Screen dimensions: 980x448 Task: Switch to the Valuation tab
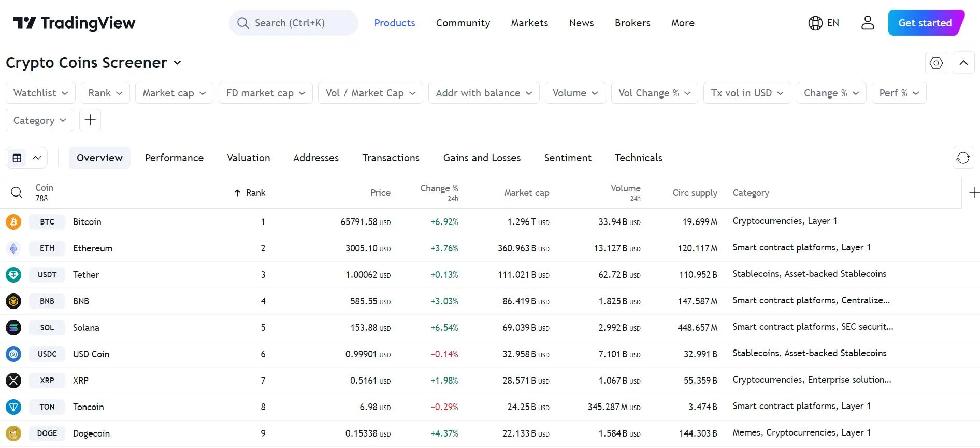click(x=249, y=158)
